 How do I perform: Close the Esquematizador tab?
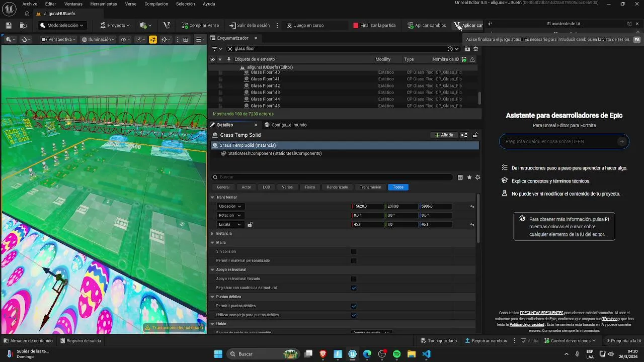256,38
